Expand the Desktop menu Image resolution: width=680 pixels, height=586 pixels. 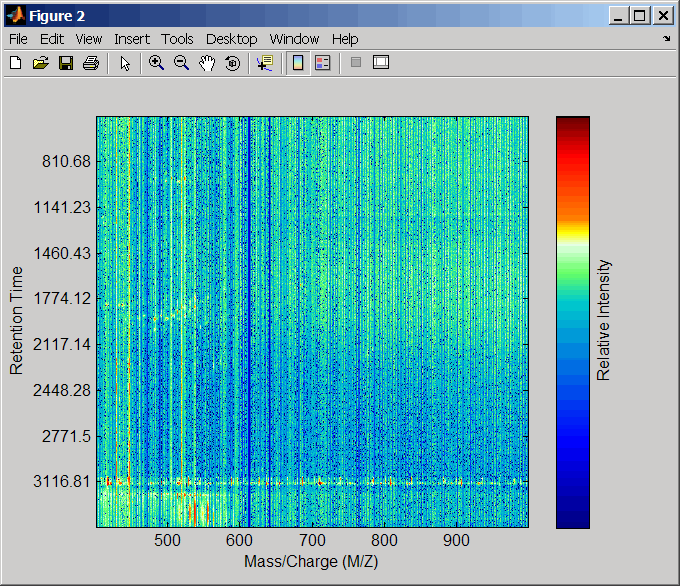(231, 39)
